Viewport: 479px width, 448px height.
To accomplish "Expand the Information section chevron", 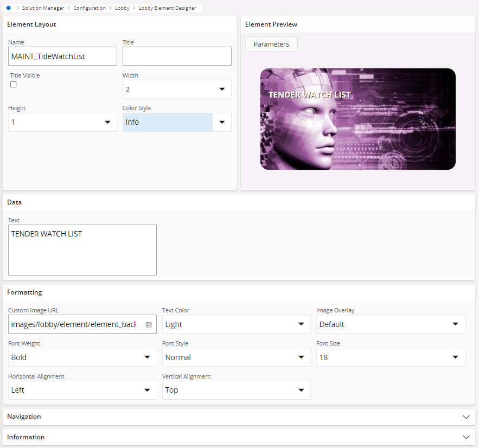I will (465, 437).
